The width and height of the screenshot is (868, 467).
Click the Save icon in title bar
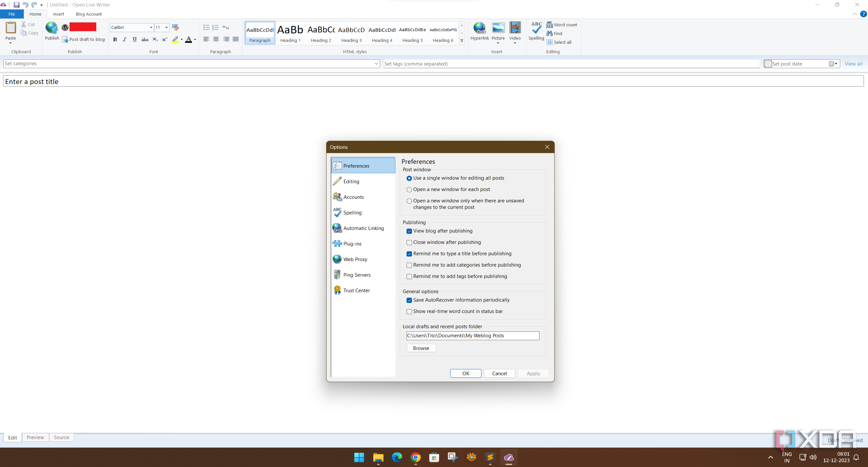pos(16,5)
